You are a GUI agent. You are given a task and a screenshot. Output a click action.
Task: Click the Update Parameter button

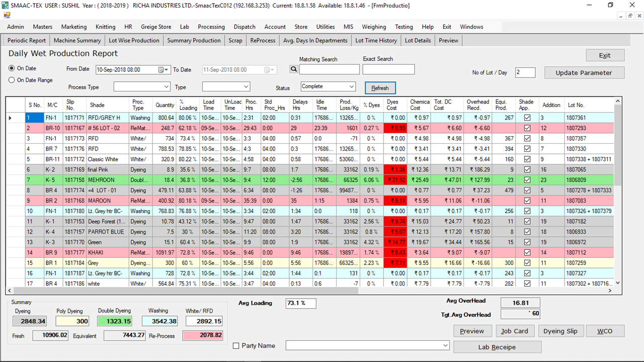point(584,72)
